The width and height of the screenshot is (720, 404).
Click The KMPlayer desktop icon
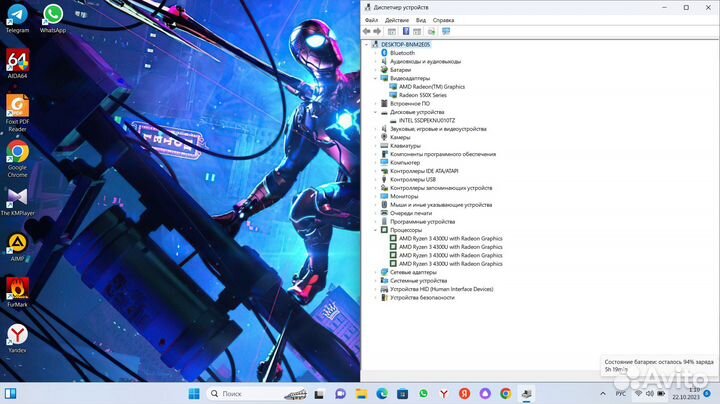[17, 202]
